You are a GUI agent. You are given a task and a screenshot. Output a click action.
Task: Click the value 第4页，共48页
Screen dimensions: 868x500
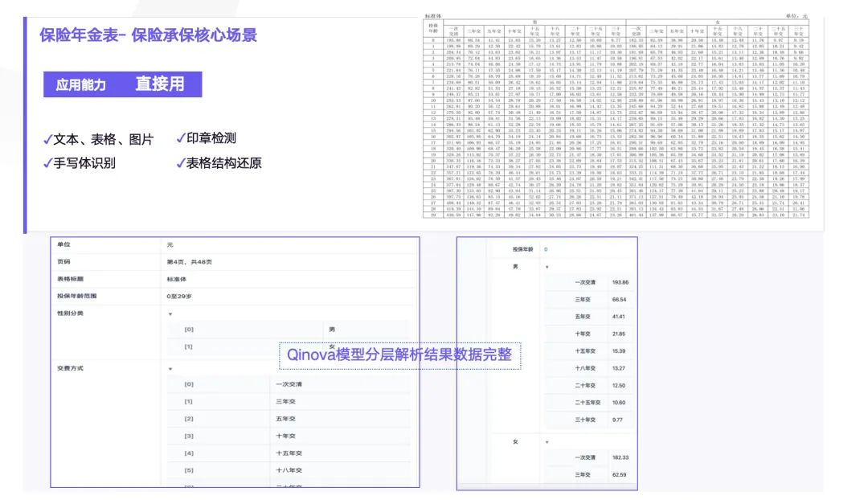click(190, 262)
